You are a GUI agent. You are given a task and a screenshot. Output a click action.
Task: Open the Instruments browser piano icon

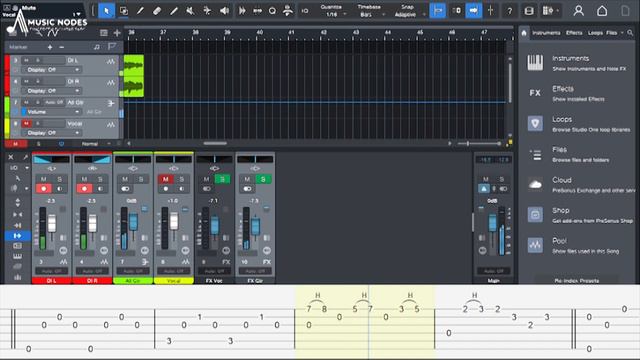pyautogui.click(x=535, y=63)
